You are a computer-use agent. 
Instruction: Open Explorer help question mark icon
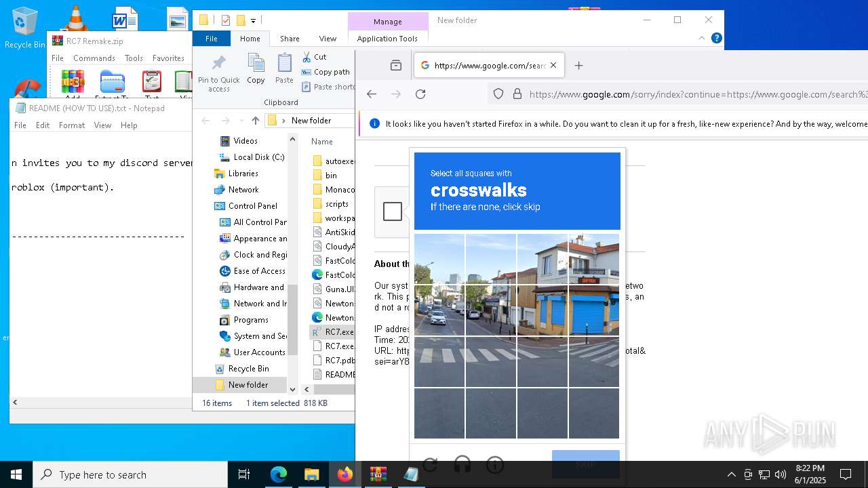(716, 39)
